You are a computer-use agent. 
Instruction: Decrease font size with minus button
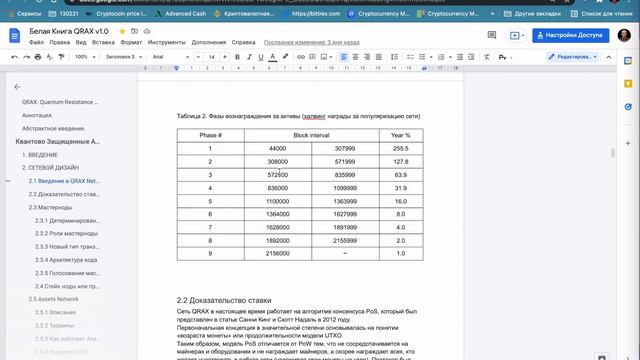198,57
